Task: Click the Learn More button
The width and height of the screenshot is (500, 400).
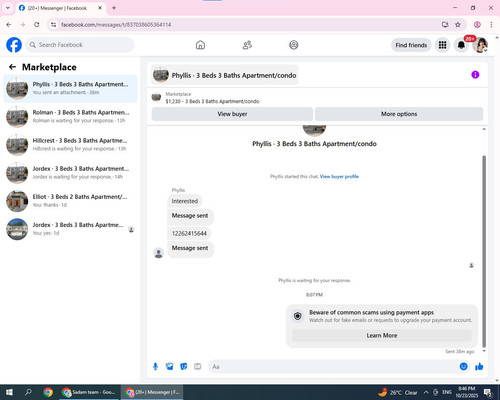Action: tap(382, 335)
